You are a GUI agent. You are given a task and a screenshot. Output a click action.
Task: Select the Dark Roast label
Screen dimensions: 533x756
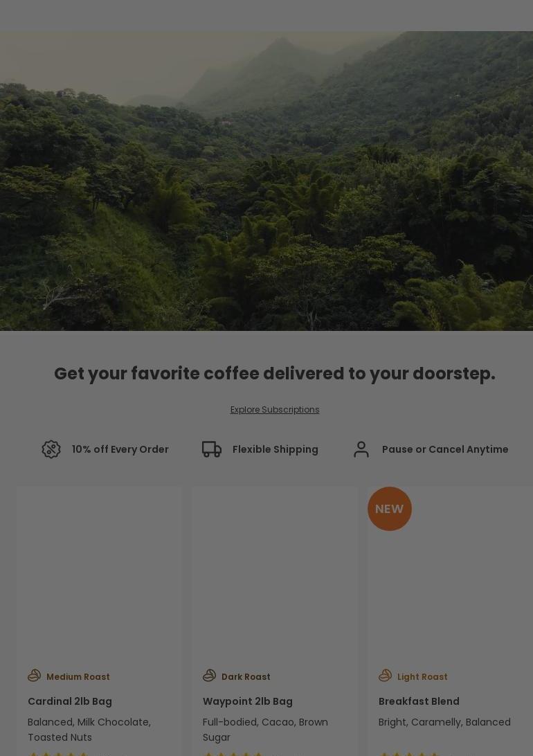(x=246, y=677)
